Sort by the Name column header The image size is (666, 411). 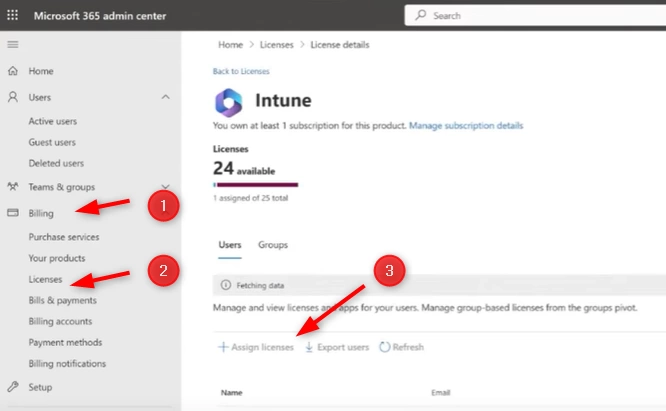click(x=231, y=393)
